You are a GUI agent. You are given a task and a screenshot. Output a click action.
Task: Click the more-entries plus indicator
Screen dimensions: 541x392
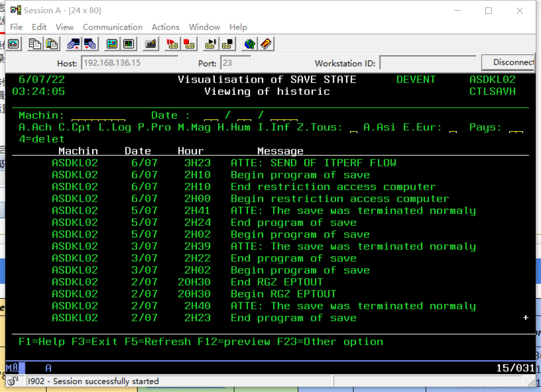pyautogui.click(x=526, y=318)
